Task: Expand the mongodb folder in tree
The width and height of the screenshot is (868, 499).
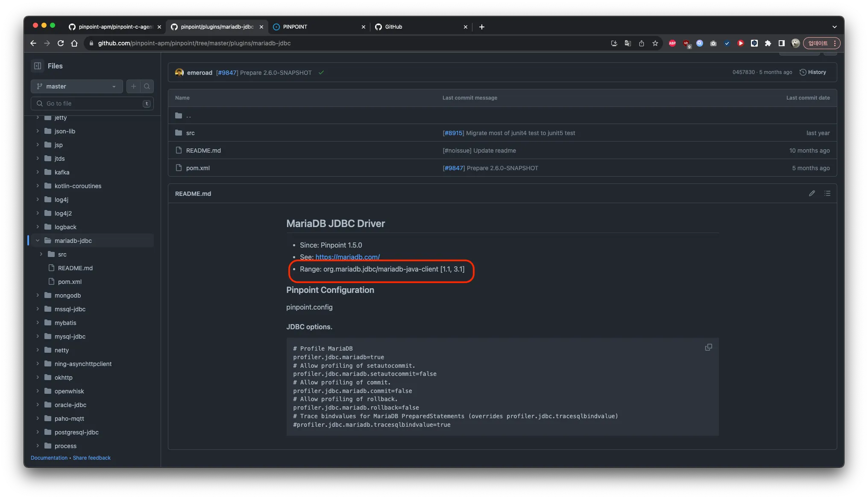Action: [x=38, y=295]
